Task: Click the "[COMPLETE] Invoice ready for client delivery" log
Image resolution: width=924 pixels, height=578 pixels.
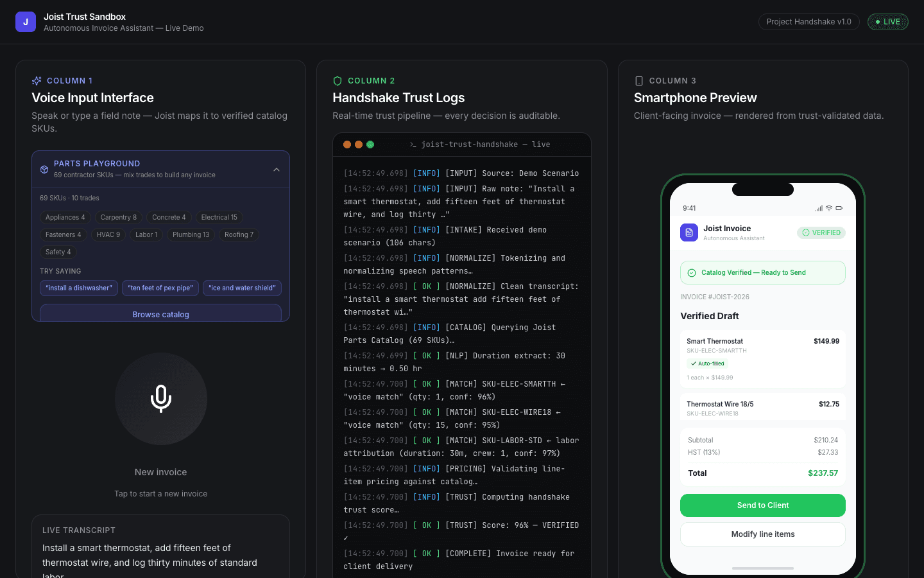Action: tap(461, 560)
